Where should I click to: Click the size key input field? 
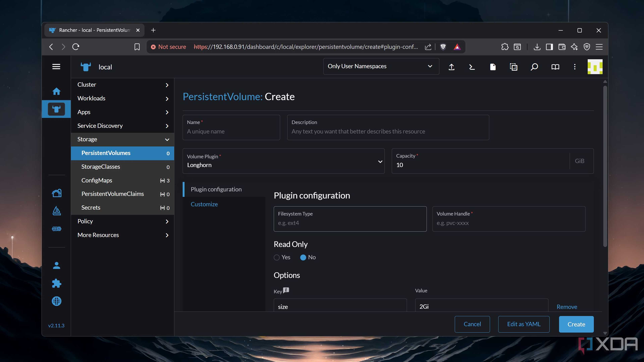pyautogui.click(x=340, y=305)
